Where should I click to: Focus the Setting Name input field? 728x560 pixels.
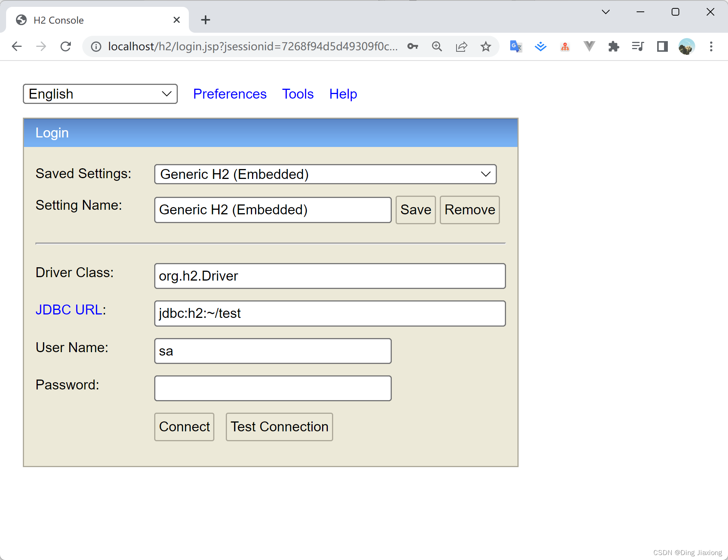pyautogui.click(x=273, y=210)
